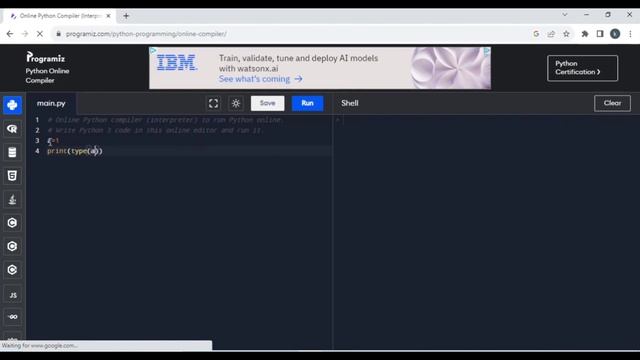Viewport: 640px width, 360px height.
Task: Click the Google icon in the address bar
Action: click(x=536, y=34)
